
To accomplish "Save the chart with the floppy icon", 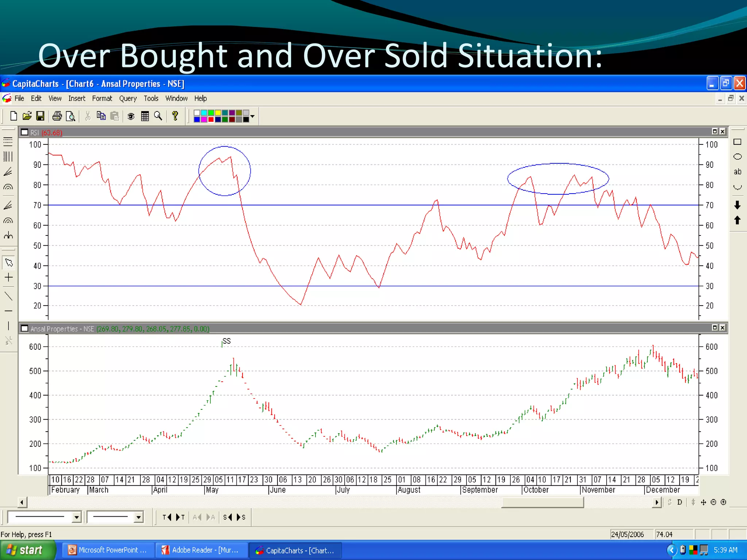I will pyautogui.click(x=40, y=116).
